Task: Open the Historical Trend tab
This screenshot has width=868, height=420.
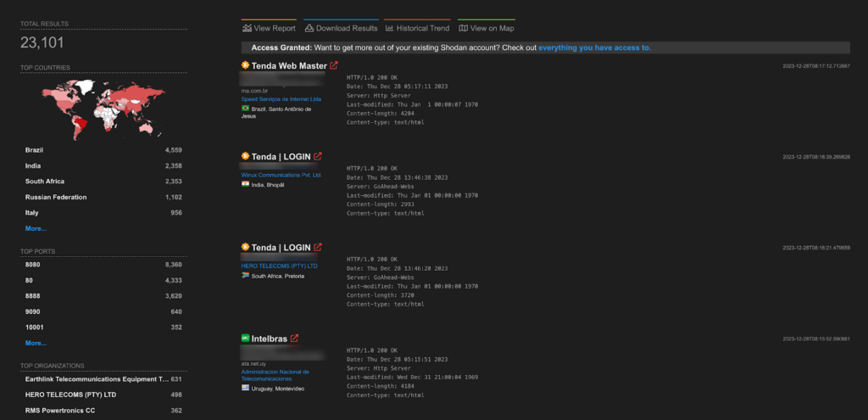Action: [417, 28]
